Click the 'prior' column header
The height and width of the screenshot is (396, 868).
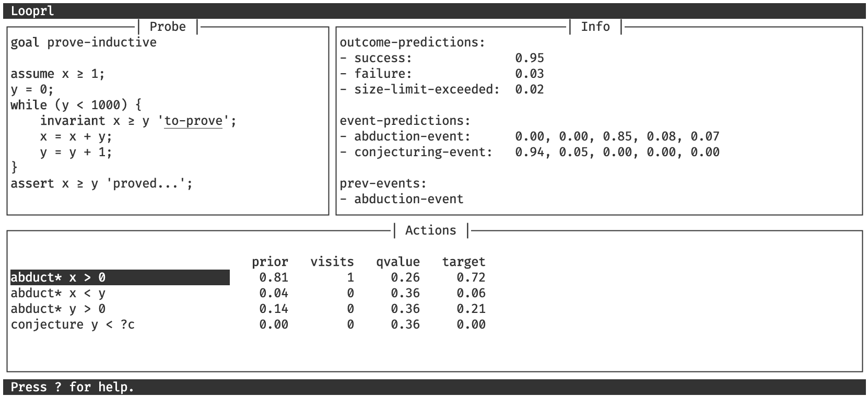(269, 262)
